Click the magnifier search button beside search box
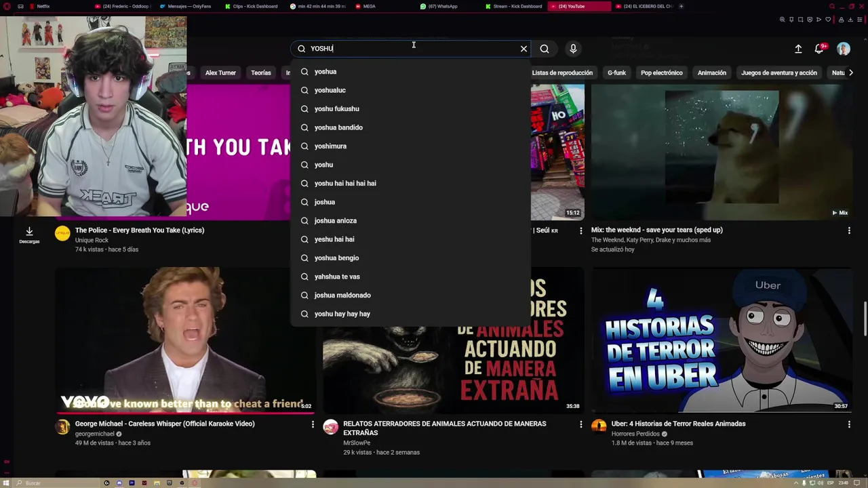 point(545,49)
